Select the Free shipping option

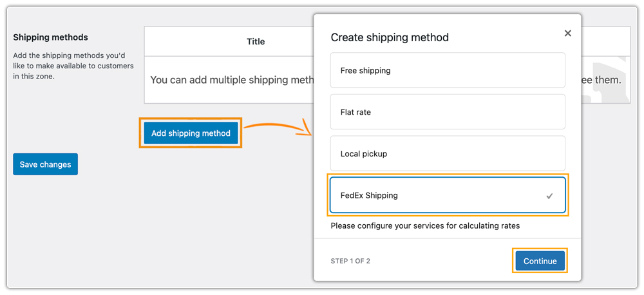pyautogui.click(x=448, y=70)
